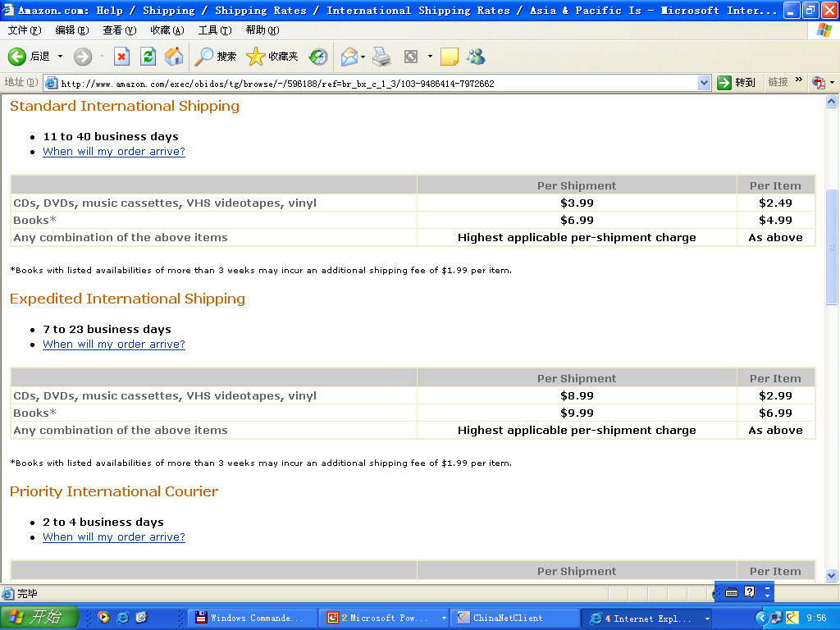Screen dimensions: 840x630
Task: Click the Back navigation arrow icon
Action: (x=18, y=57)
